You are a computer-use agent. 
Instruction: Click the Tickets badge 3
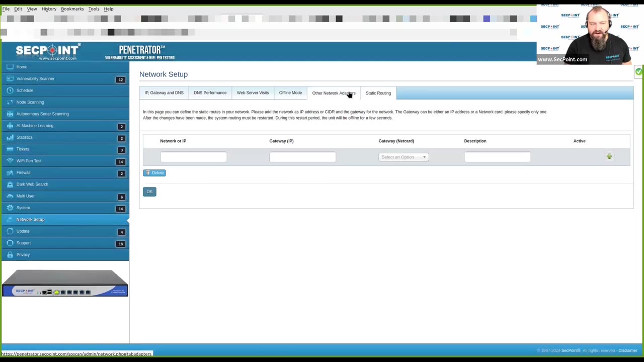click(121, 150)
